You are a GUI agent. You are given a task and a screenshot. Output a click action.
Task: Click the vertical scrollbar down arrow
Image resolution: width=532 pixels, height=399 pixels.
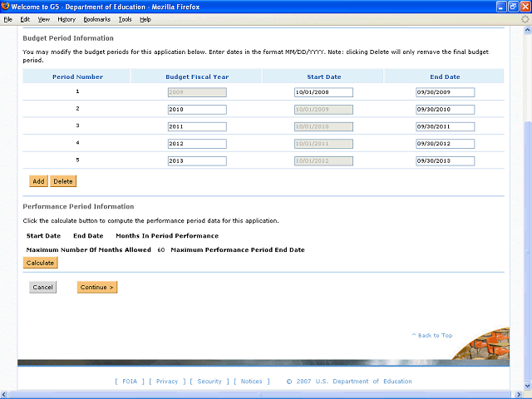pyautogui.click(x=527, y=386)
